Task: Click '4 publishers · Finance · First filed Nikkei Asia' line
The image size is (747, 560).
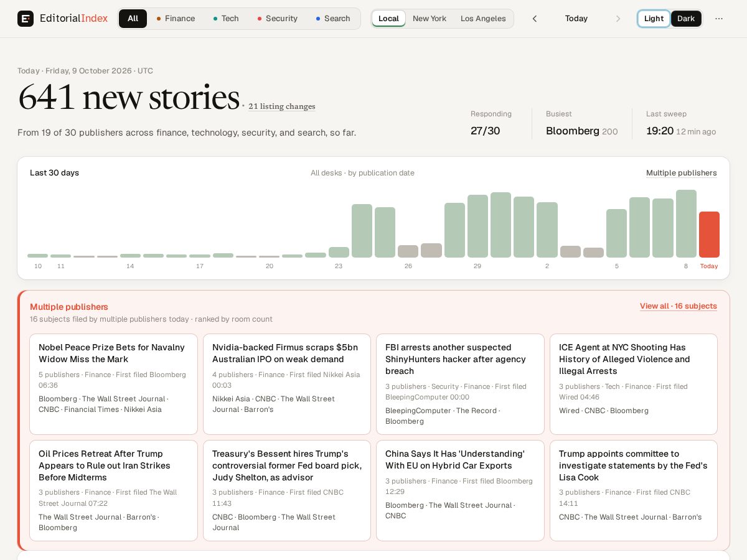Action: [x=286, y=380]
